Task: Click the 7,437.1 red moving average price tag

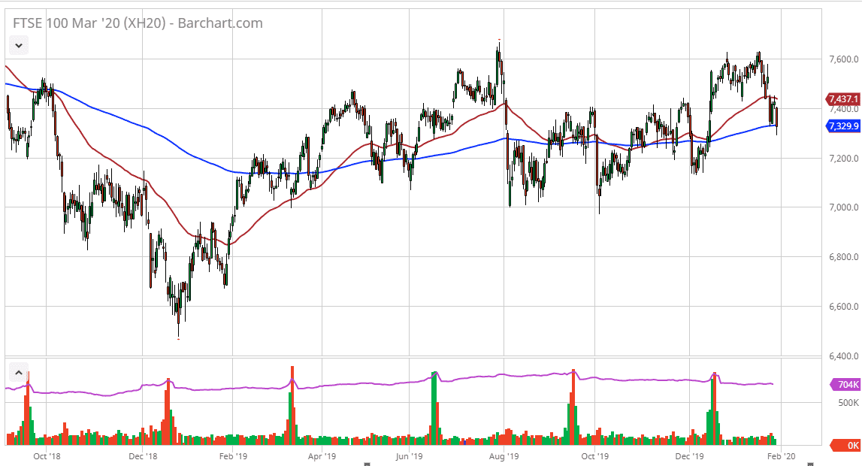Action: click(x=843, y=99)
